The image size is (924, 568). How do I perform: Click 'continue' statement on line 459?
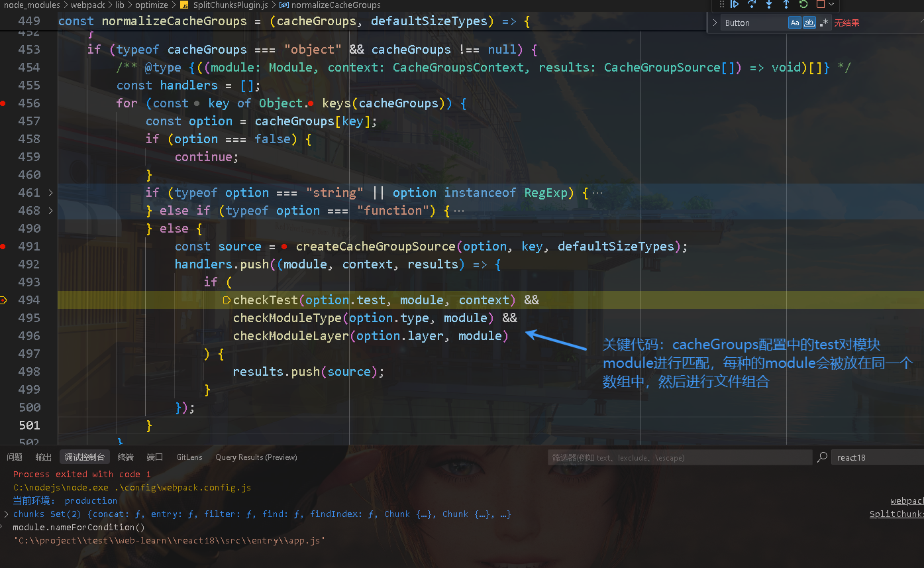click(x=207, y=157)
